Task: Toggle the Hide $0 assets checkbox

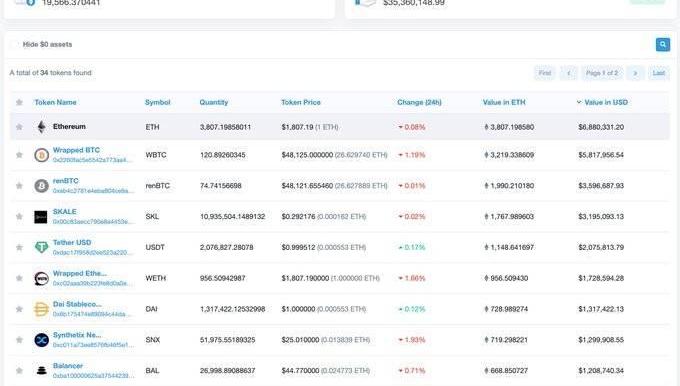Action: (15, 44)
